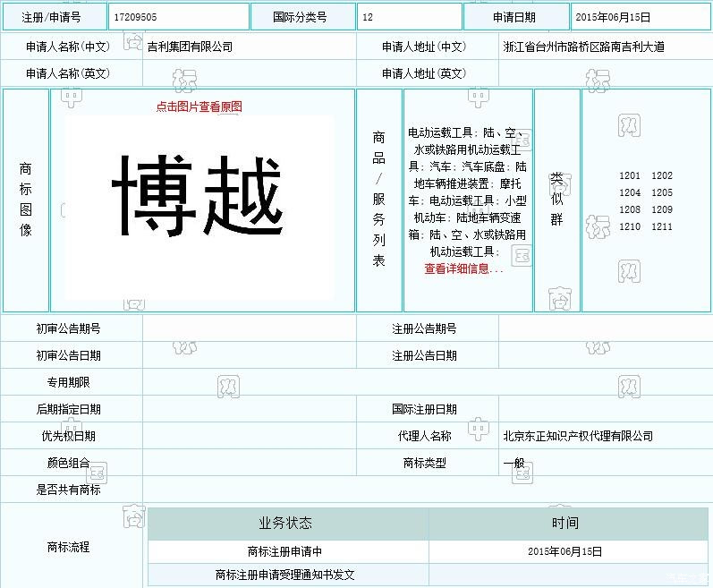Open the 查看详细信息 link for goods list
Viewport: 713px width, 588px height.
[x=463, y=268]
